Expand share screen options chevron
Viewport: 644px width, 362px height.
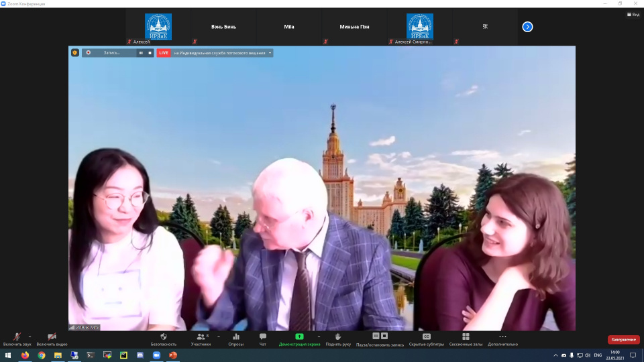(319, 336)
